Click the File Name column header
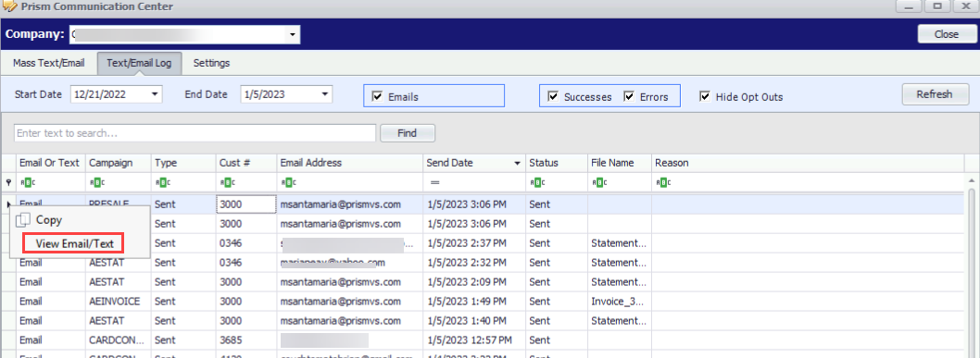The image size is (980, 358). (620, 163)
